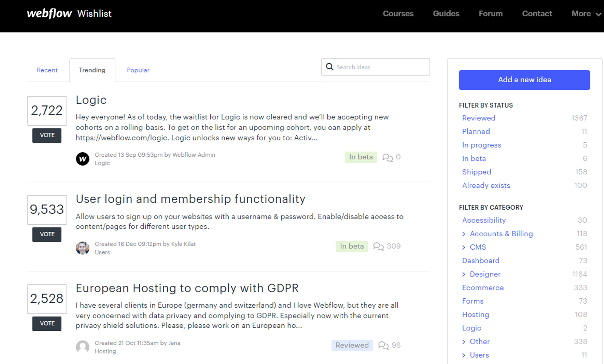Viewport: 604px width, 364px height.
Task: Open European Hosting to comply with GDPR
Action: pyautogui.click(x=187, y=288)
